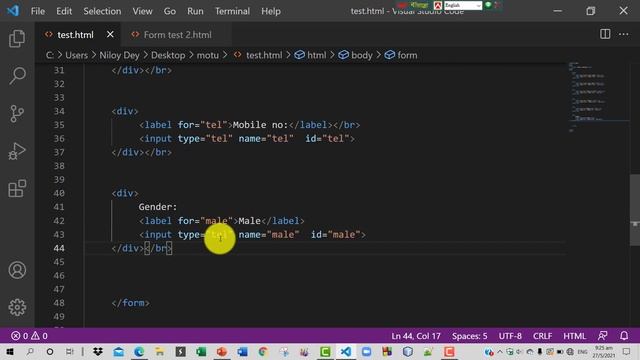640x360 pixels.
Task: Click UTF-8 encoding in status bar
Action: pyautogui.click(x=510, y=336)
